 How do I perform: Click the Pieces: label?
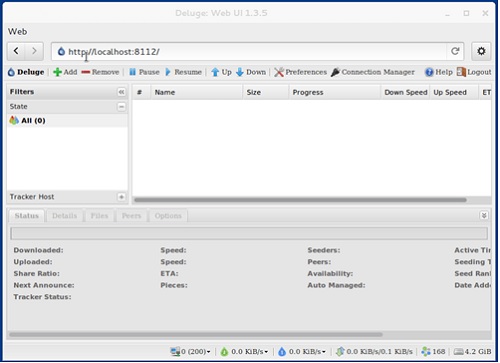pos(174,285)
